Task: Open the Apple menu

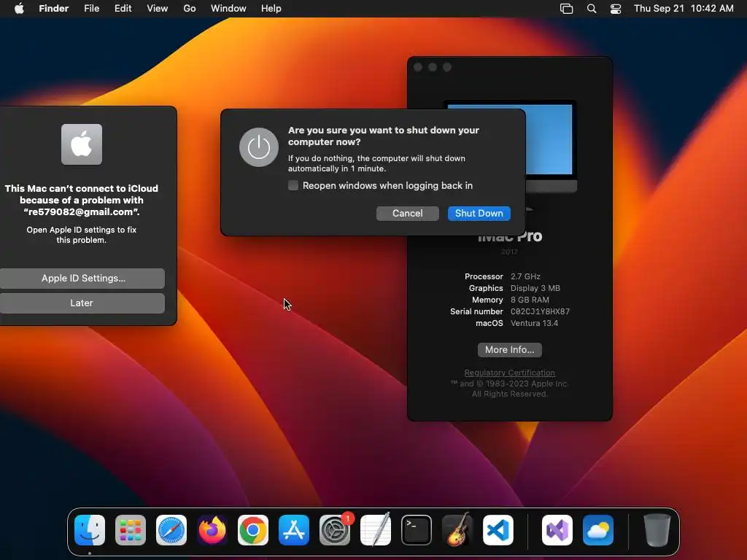Action: point(19,9)
